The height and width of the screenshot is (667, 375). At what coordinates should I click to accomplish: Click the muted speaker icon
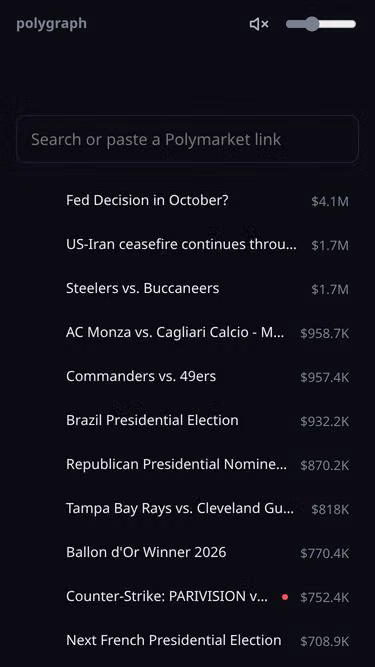pos(259,24)
